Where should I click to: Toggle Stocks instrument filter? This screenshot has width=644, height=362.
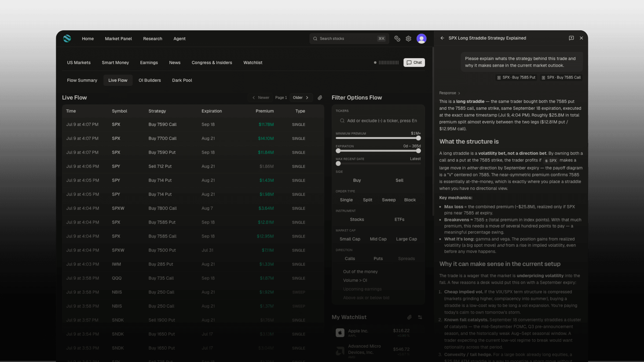(x=357, y=219)
